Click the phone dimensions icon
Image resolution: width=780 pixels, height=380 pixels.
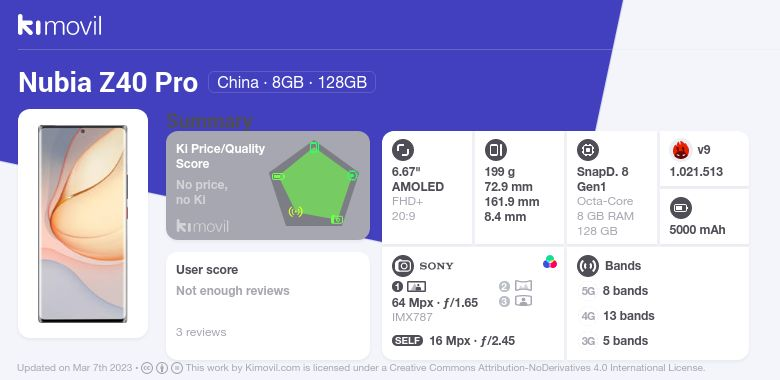coord(495,150)
